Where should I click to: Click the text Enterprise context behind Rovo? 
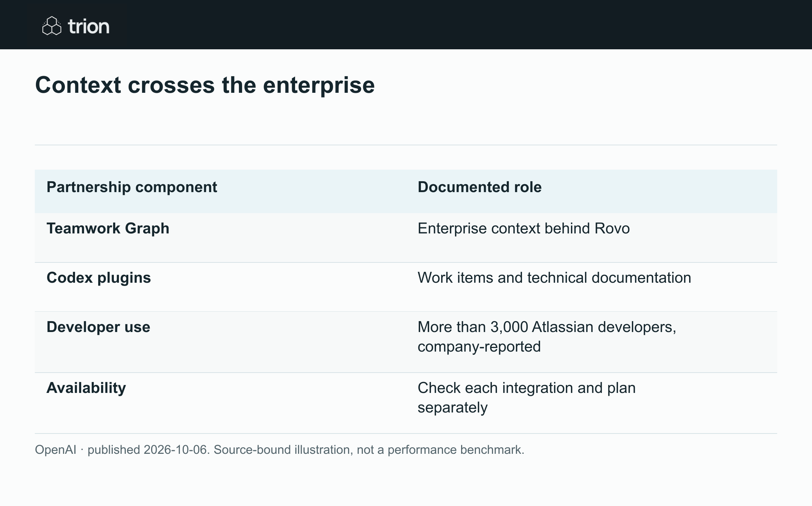coord(524,228)
